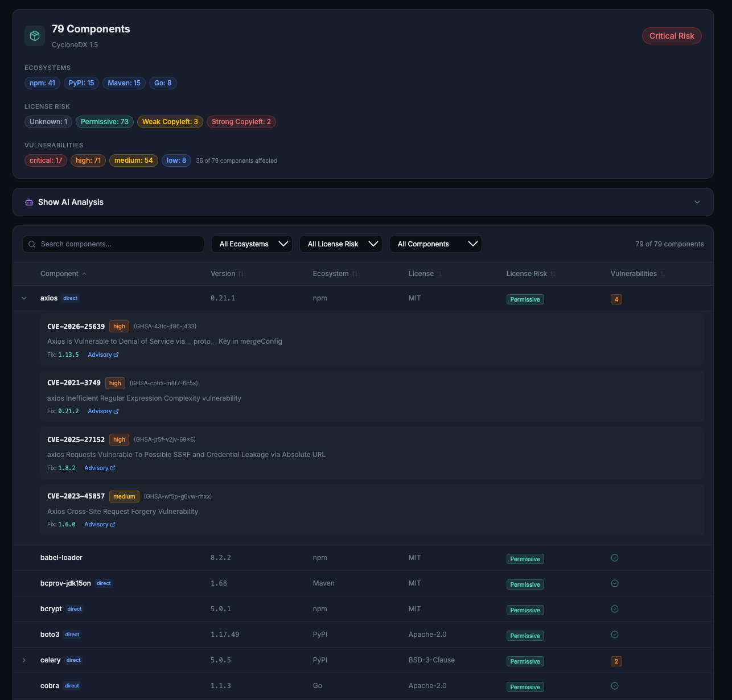Open the Advisory link for CVE-2026-25639
Viewport: 732px width, 700px height.
coord(100,355)
